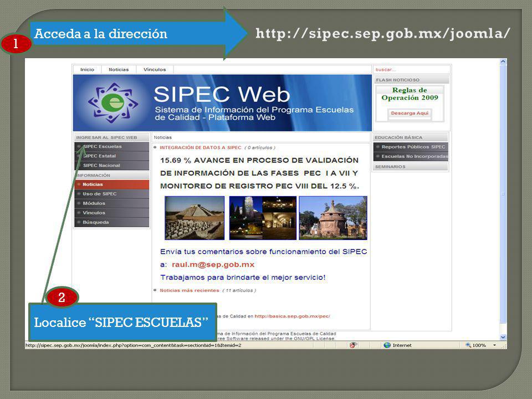532x399 pixels.
Task: Click the Seminarios section header
Action: 411,167
